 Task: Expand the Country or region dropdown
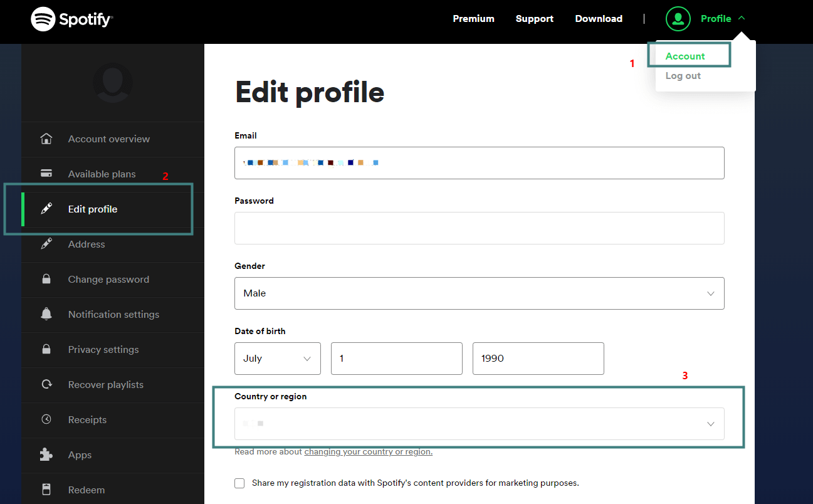(479, 423)
